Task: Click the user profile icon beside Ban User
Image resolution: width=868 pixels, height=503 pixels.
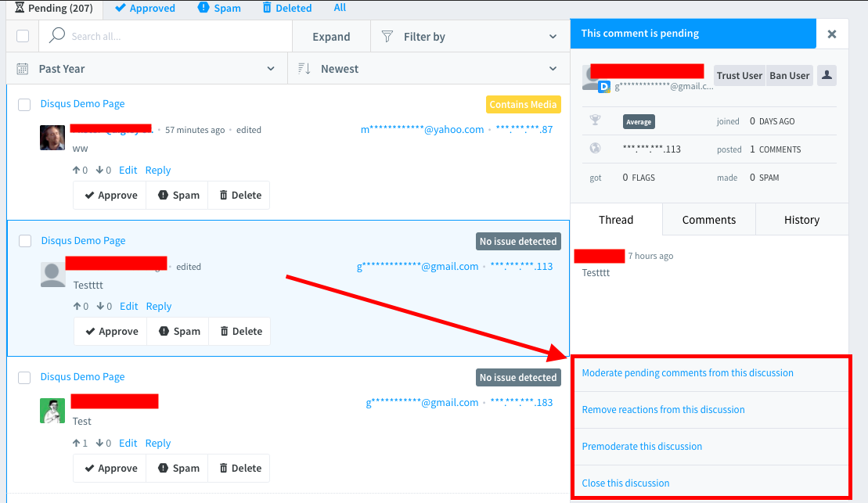Action: (x=827, y=76)
